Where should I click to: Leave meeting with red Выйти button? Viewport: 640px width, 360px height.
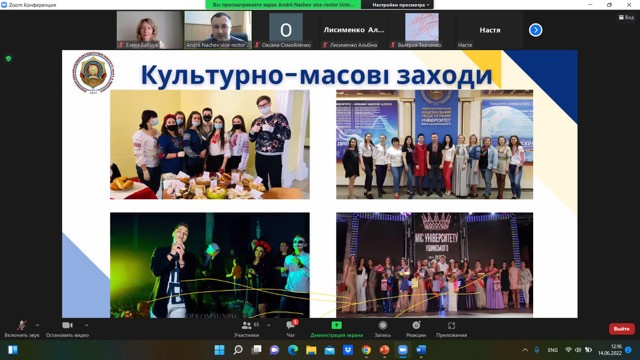pos(621,329)
